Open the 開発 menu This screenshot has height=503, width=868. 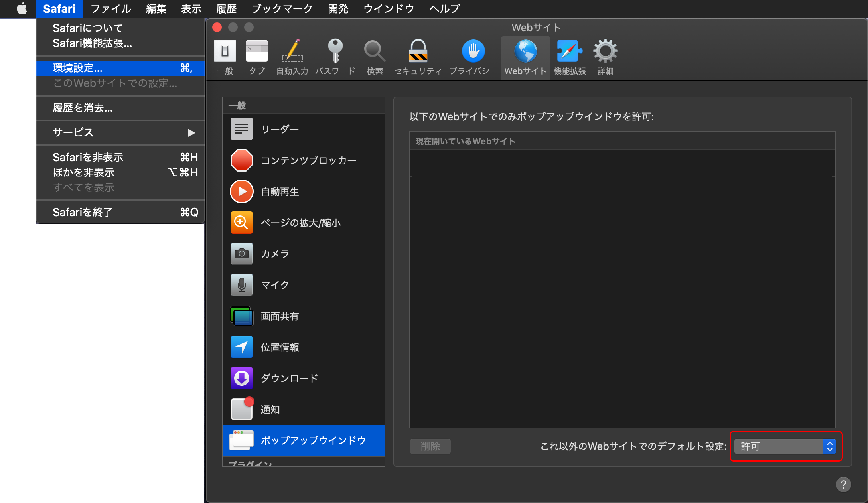pyautogui.click(x=338, y=8)
